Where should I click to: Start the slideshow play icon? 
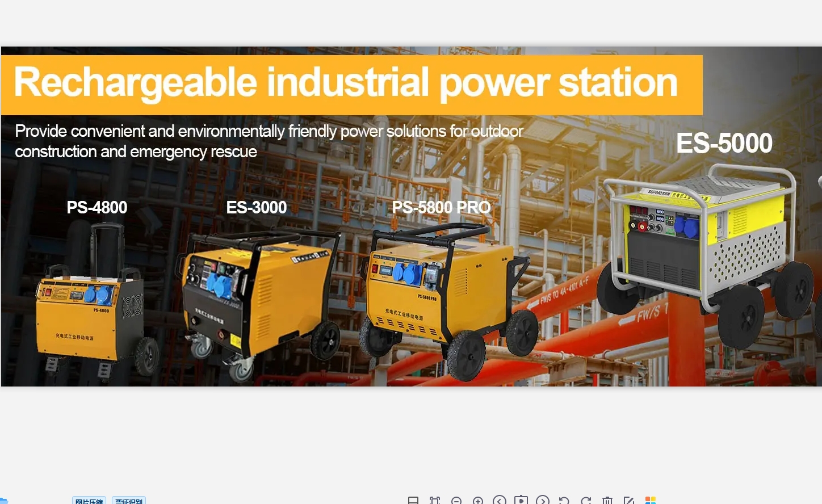coord(521,500)
